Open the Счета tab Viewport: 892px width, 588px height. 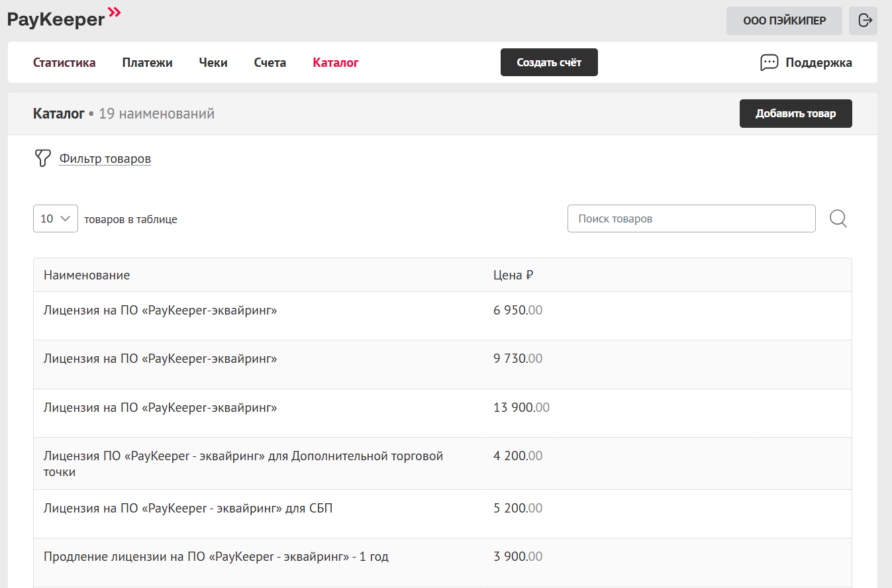pyautogui.click(x=270, y=63)
